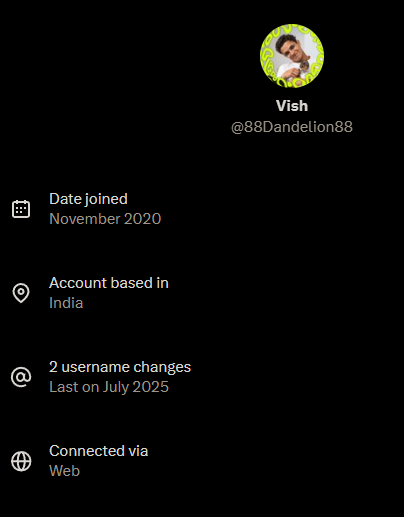Click the globe icon beside Connected via
Viewport: 404px width, 517px height.
[21, 461]
